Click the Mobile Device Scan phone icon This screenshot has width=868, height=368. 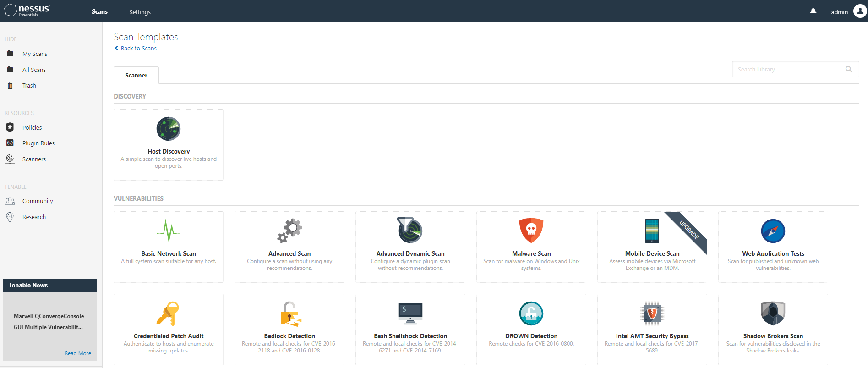652,231
